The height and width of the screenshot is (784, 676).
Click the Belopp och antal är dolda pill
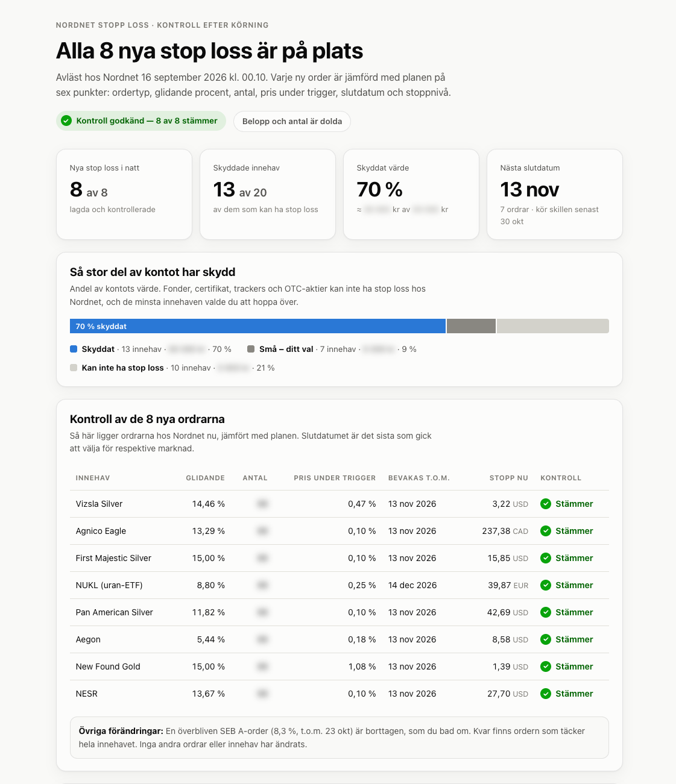(x=292, y=121)
